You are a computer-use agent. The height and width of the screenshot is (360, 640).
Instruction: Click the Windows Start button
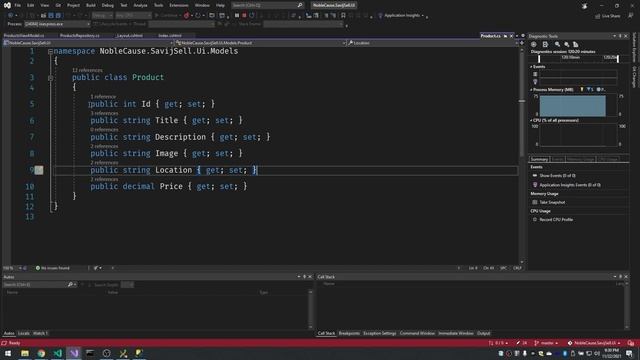click(x=8, y=353)
